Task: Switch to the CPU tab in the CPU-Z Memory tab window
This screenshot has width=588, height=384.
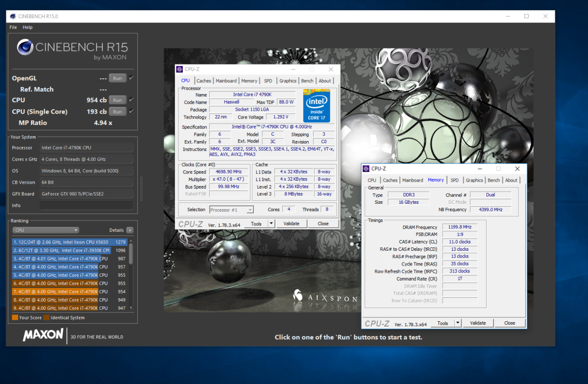Action: pyautogui.click(x=372, y=180)
